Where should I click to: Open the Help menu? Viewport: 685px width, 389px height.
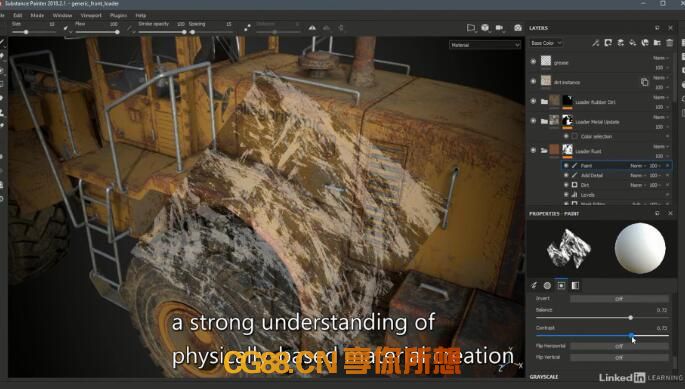click(x=141, y=15)
